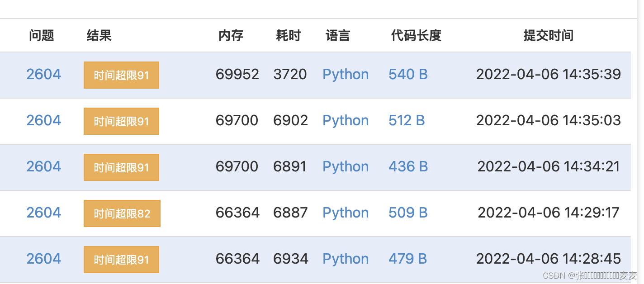This screenshot has width=644, height=284.
Task: Click the 时间超限91 badge in the 512 B row
Action: (x=121, y=121)
